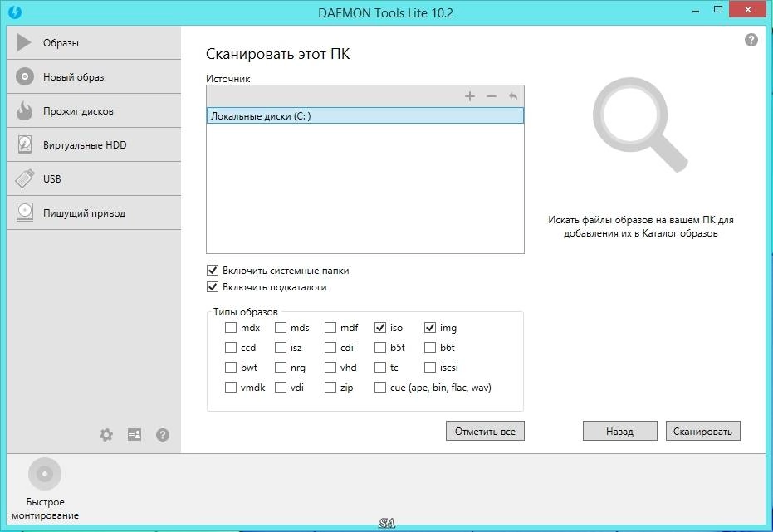Click the DAEMON Tools lightning logo

[15, 12]
